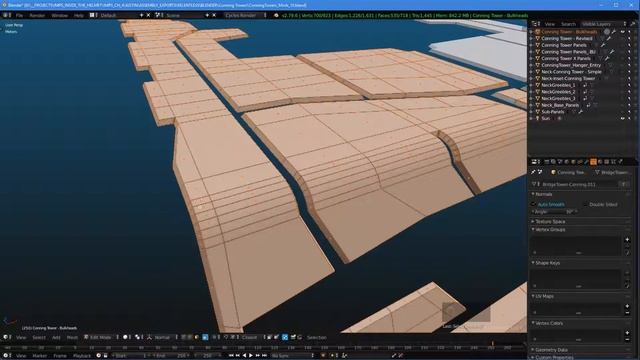Open the Physics properties tab
640x360 pixels.
coord(620,162)
